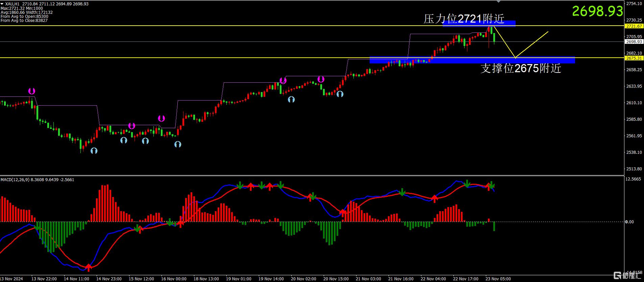The height and width of the screenshot is (282, 644).
Task: Click the 22 Nov 04:00 time axis label
Action: click(433, 279)
